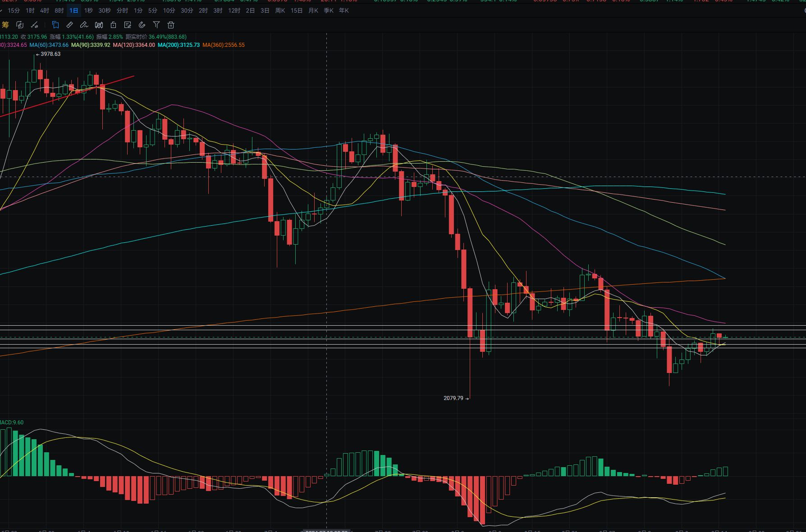The image size is (806, 532).
Task: Choose the 30分 timeframe
Action: click(x=187, y=10)
